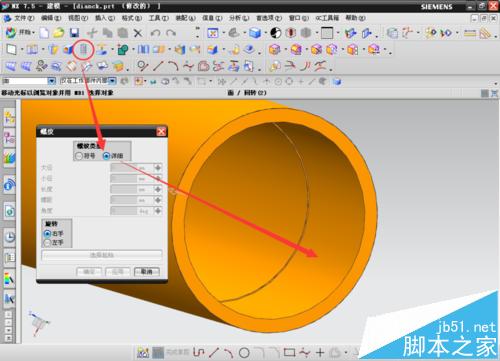Screen dimensions: 500x361
Task: Click the Delete X icon in the toolbar
Action: (138, 33)
